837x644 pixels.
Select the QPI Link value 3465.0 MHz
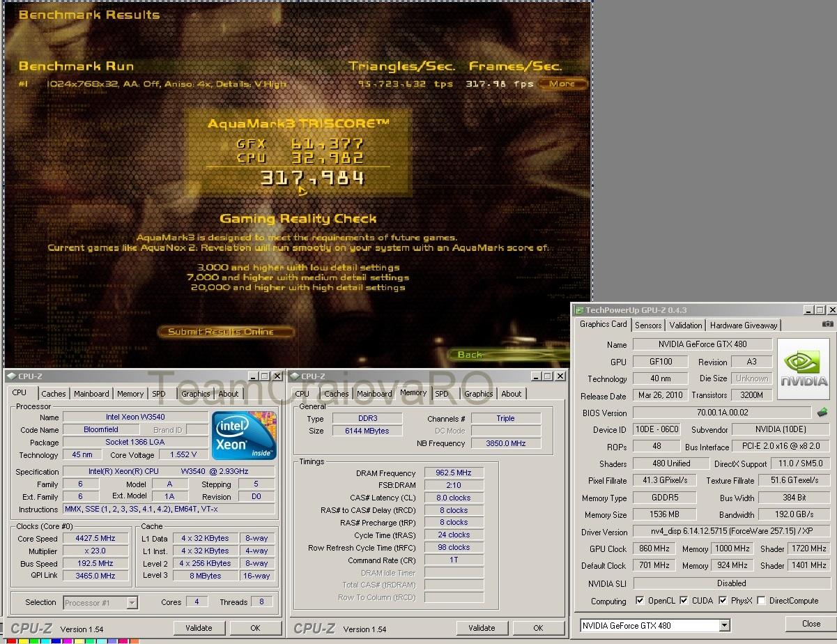pyautogui.click(x=95, y=576)
